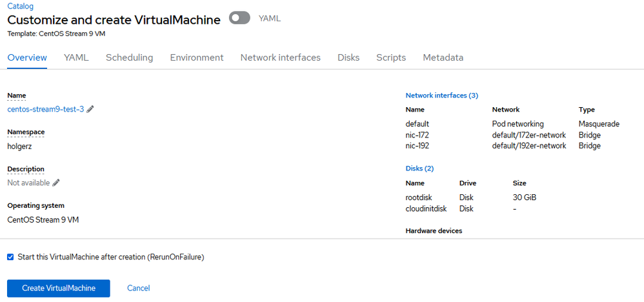Open the YAML tab
The width and height of the screenshot is (644, 302).
76,57
